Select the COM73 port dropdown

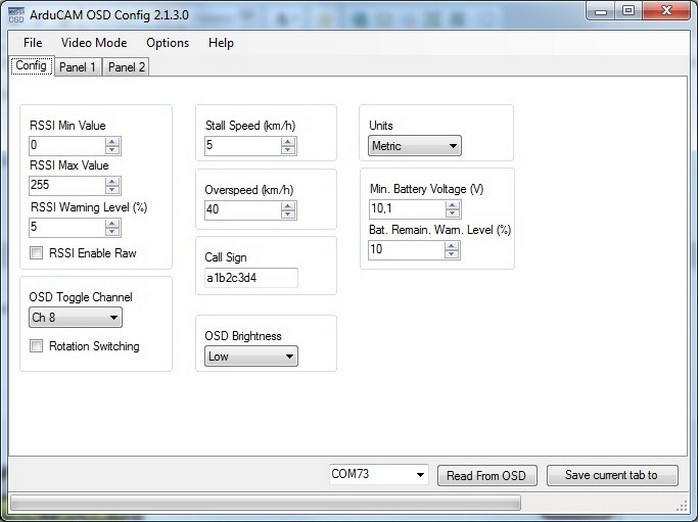coord(379,475)
